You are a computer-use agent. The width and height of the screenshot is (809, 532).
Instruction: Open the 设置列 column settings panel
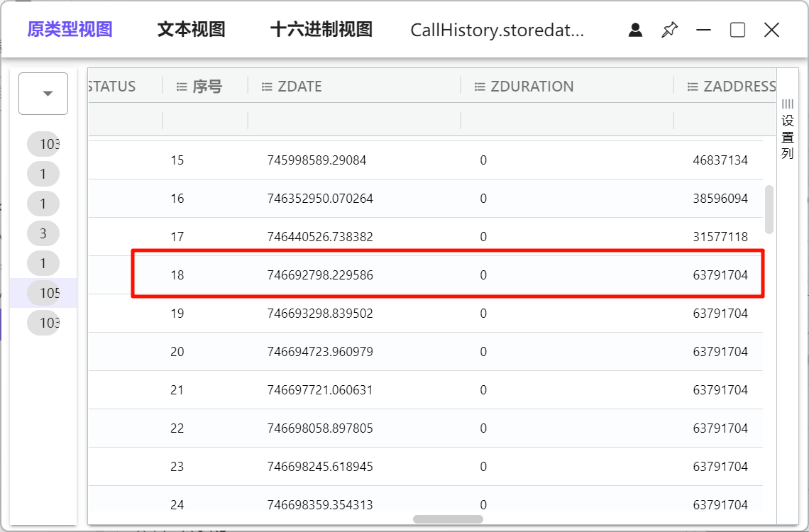[787, 129]
